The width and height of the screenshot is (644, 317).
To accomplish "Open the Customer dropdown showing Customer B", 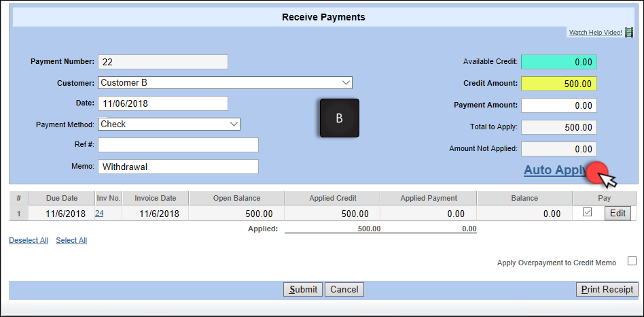I will coord(225,82).
